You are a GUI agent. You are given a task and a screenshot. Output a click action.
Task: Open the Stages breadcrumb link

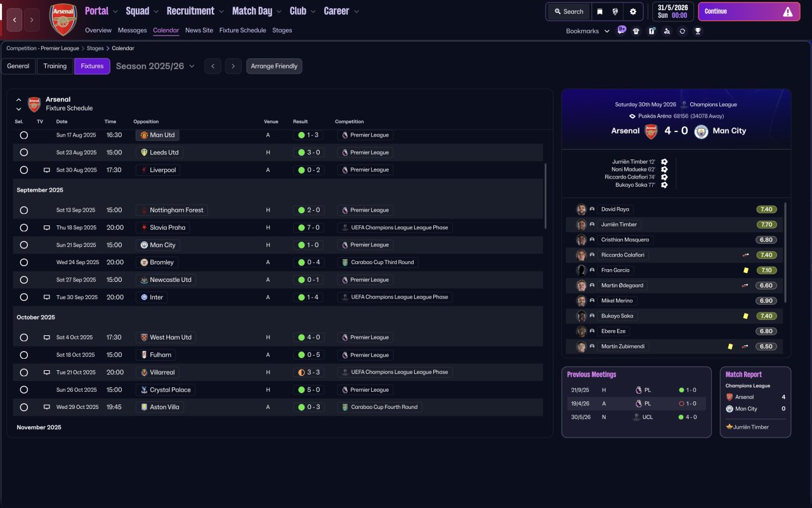[x=95, y=48]
